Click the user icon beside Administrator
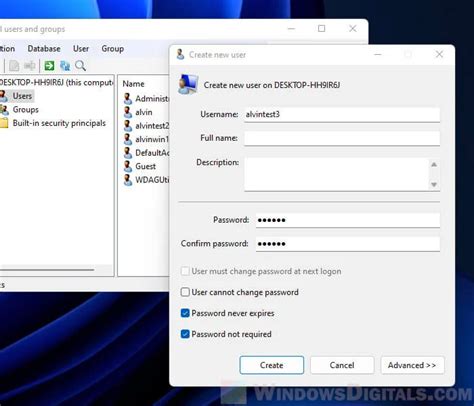This screenshot has width=474, height=406. 127,99
